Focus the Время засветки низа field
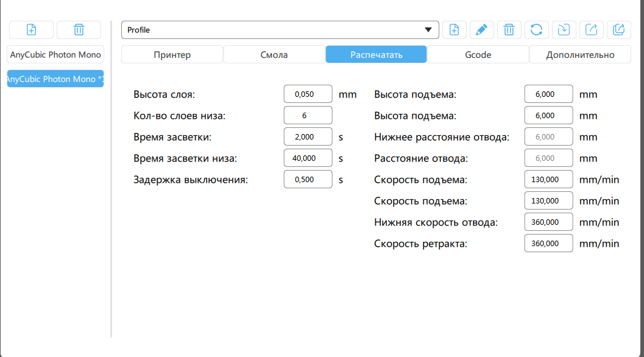The image size is (644, 357). [x=308, y=158]
